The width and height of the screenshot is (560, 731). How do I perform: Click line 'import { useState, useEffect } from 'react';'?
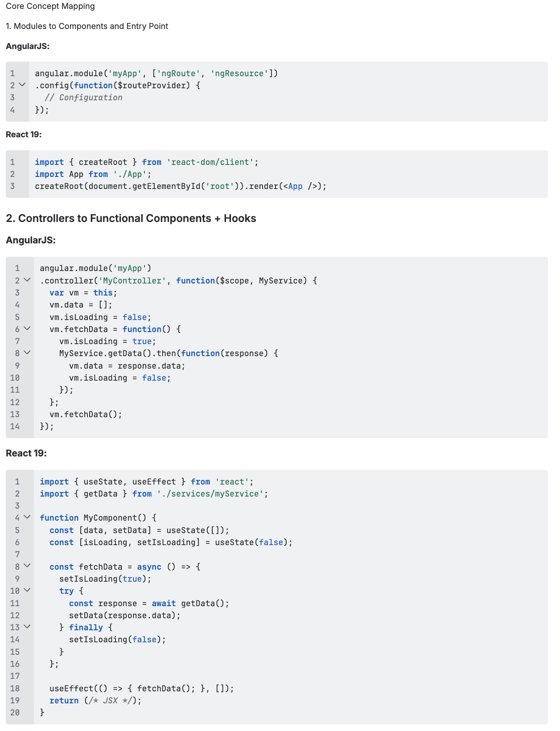coord(147,482)
